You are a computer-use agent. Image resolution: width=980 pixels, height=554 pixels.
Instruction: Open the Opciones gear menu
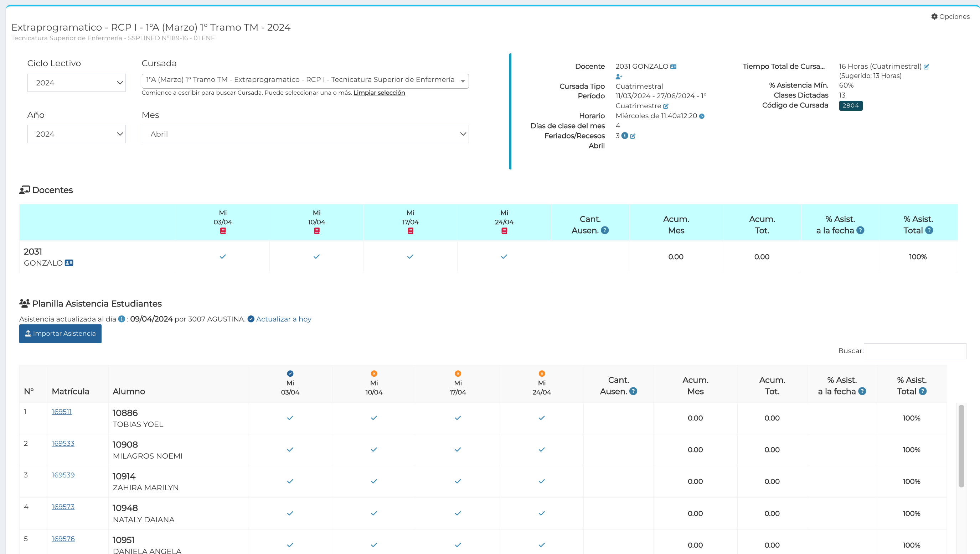(950, 16)
